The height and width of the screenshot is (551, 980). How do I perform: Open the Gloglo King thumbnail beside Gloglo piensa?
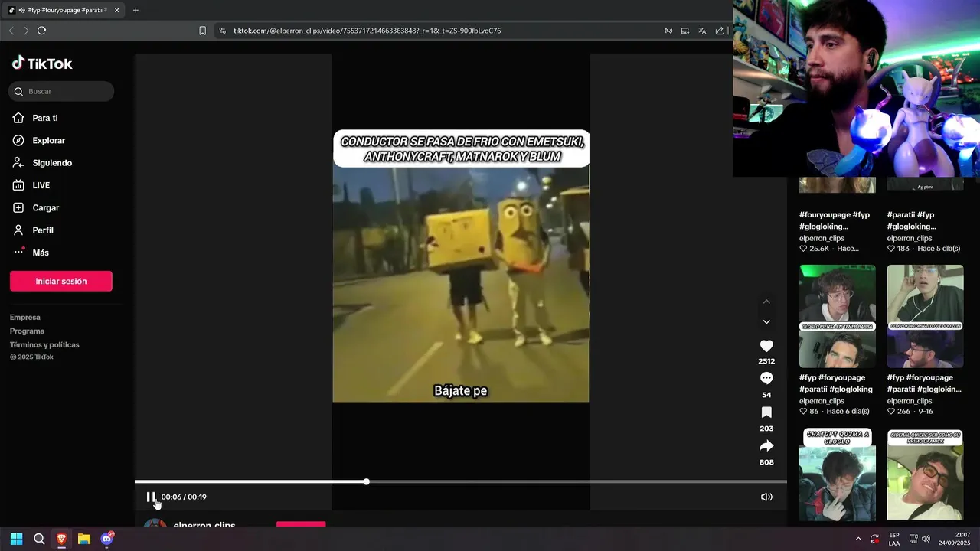(x=925, y=316)
